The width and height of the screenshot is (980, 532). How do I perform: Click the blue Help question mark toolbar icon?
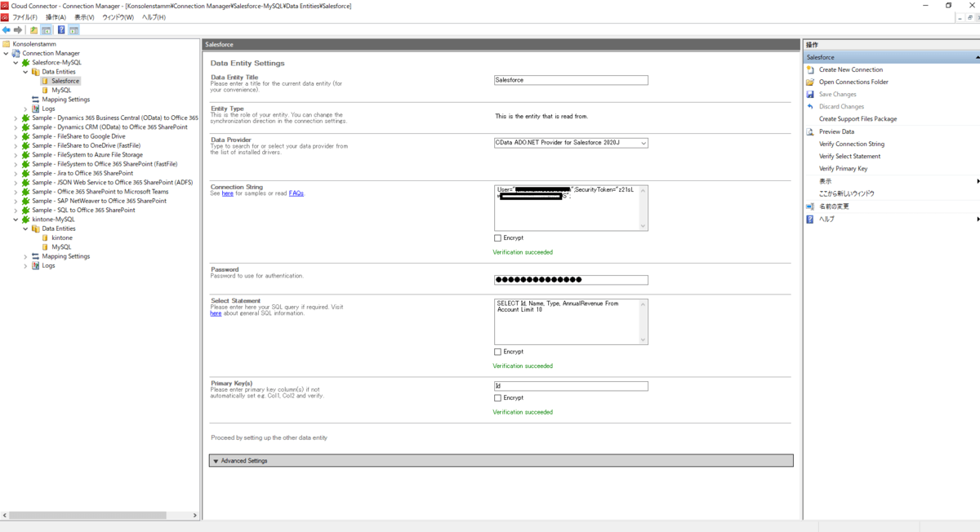tap(61, 30)
